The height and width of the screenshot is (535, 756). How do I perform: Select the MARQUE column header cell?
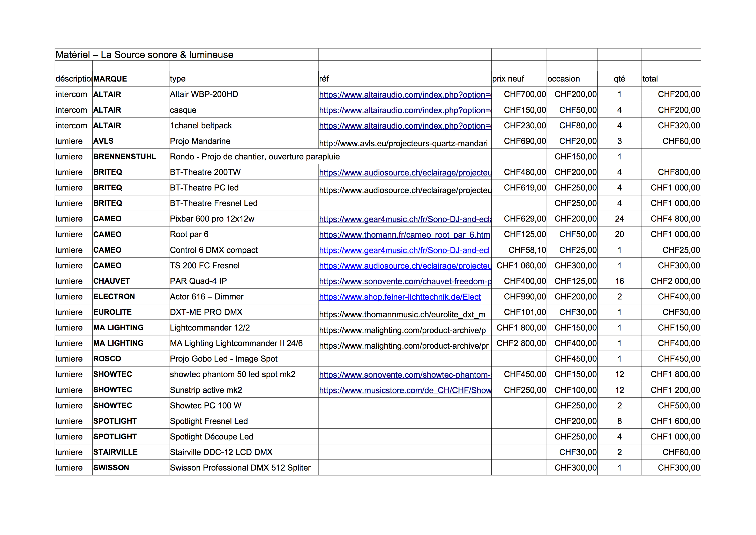tap(131, 79)
